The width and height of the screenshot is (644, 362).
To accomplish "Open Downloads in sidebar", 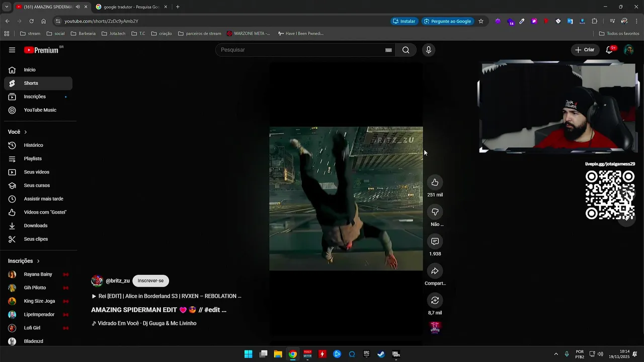I will (x=38, y=226).
